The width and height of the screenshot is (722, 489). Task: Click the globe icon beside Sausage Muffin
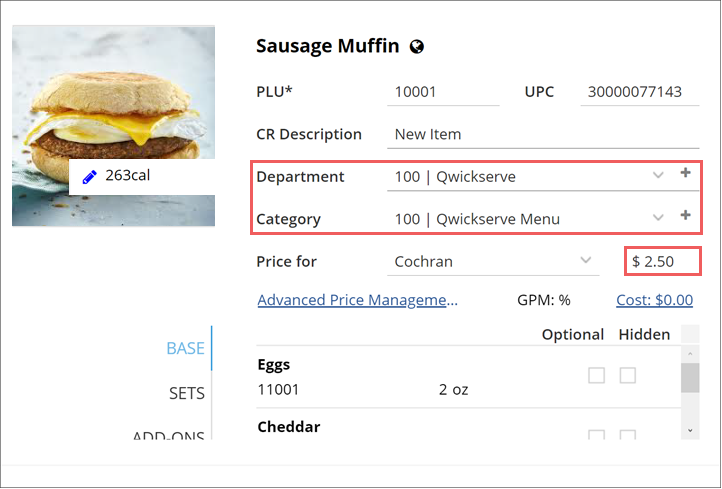click(417, 47)
